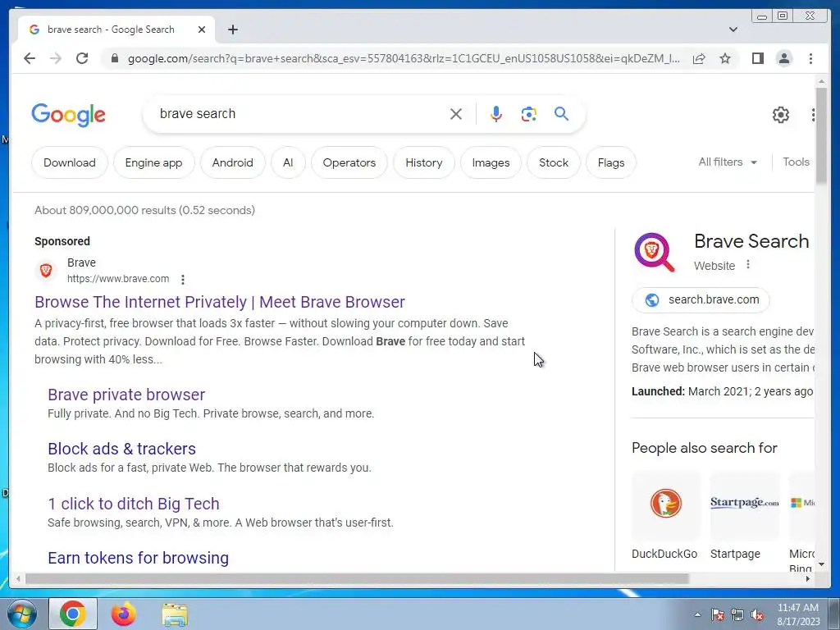Open the Chrome profile avatar

[x=783, y=58]
